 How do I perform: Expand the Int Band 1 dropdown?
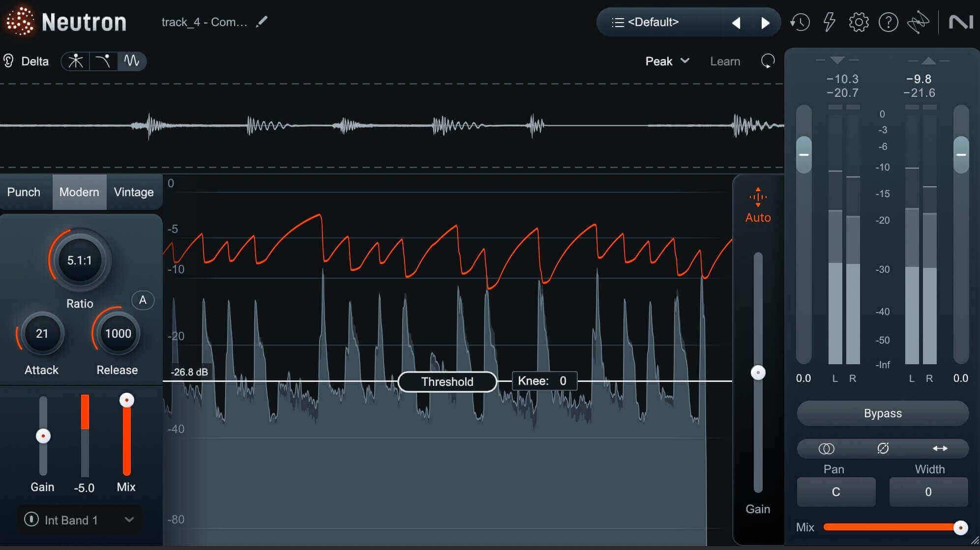point(129,520)
